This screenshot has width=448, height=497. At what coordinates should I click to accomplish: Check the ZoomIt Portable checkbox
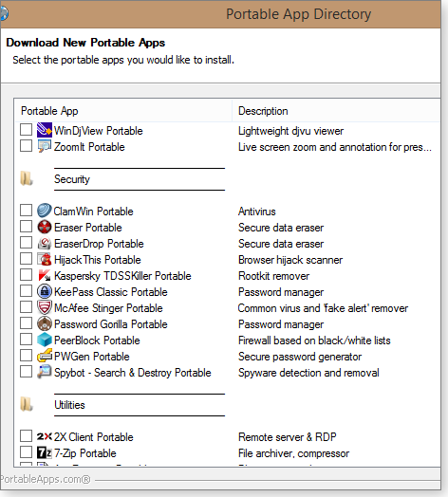[x=26, y=146]
